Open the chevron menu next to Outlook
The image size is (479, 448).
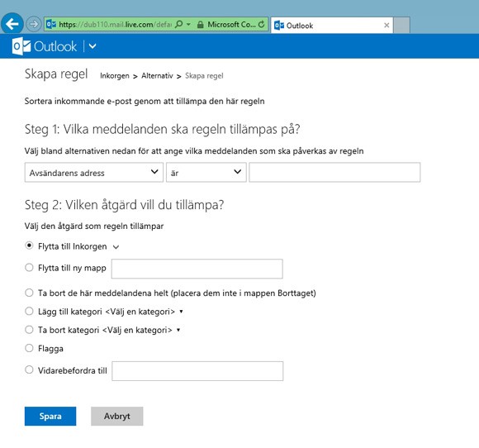(92, 46)
